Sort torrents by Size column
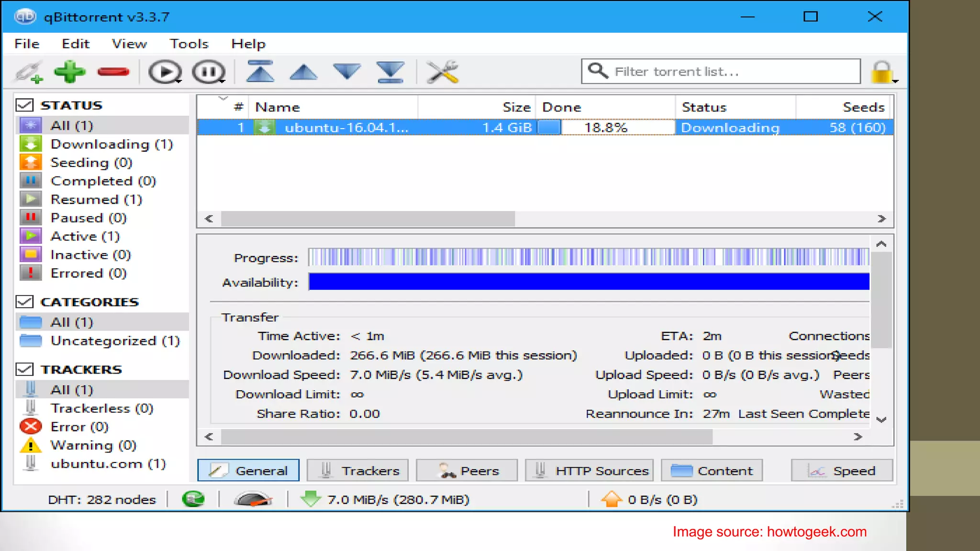The image size is (980, 551). point(477,107)
